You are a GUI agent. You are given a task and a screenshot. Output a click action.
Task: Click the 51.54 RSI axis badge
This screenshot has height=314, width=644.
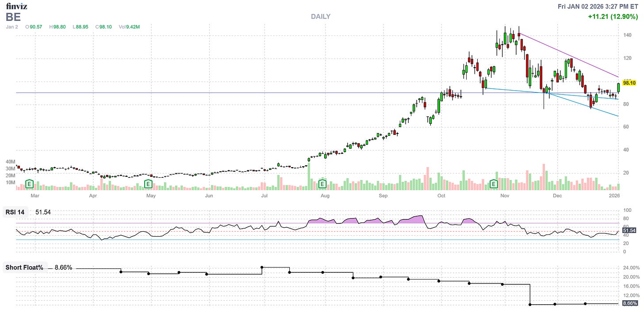(629, 230)
